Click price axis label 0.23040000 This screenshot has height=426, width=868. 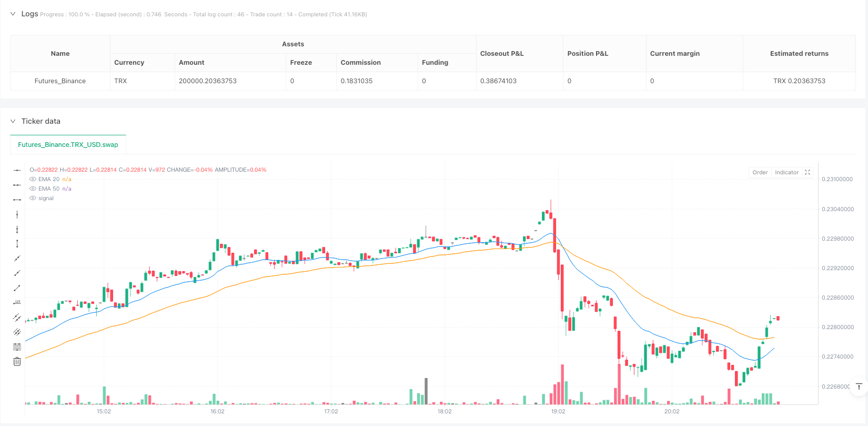[837, 209]
